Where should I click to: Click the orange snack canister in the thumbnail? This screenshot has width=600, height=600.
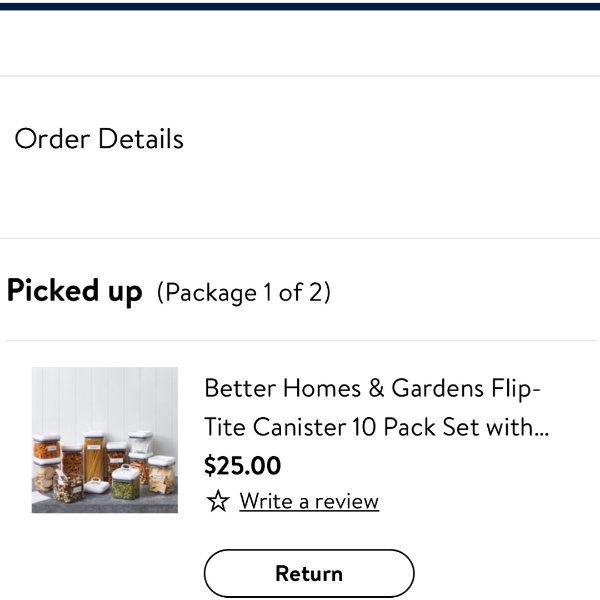tap(47, 447)
